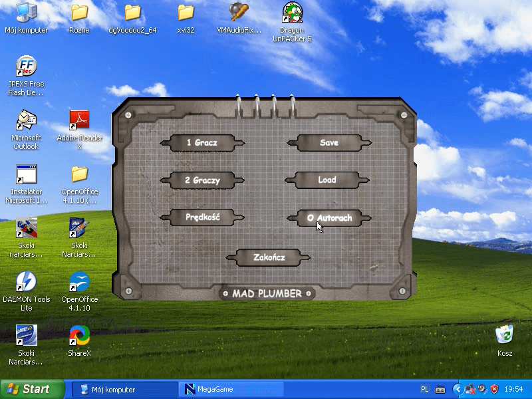532x399 pixels.
Task: Click the red security shield tray icon
Action: 494,389
